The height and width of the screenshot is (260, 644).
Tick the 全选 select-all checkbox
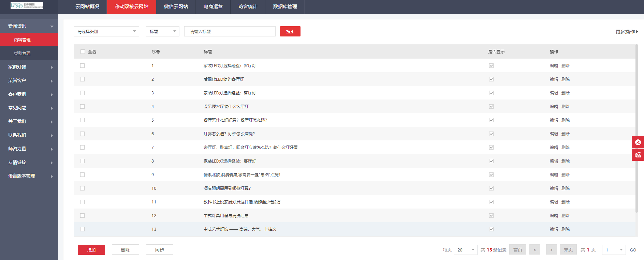pos(83,52)
